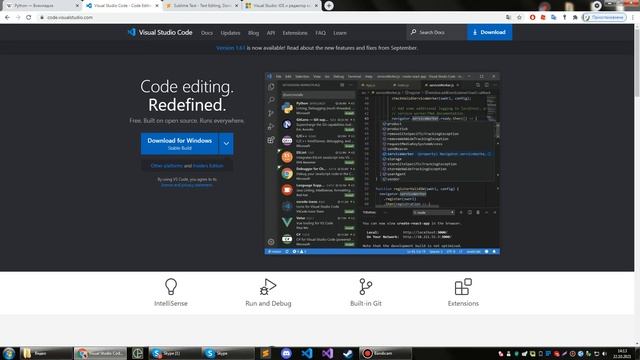This screenshot has height=360, width=640.
Task: Follow the Insiders Edition link
Action: [x=208, y=166]
